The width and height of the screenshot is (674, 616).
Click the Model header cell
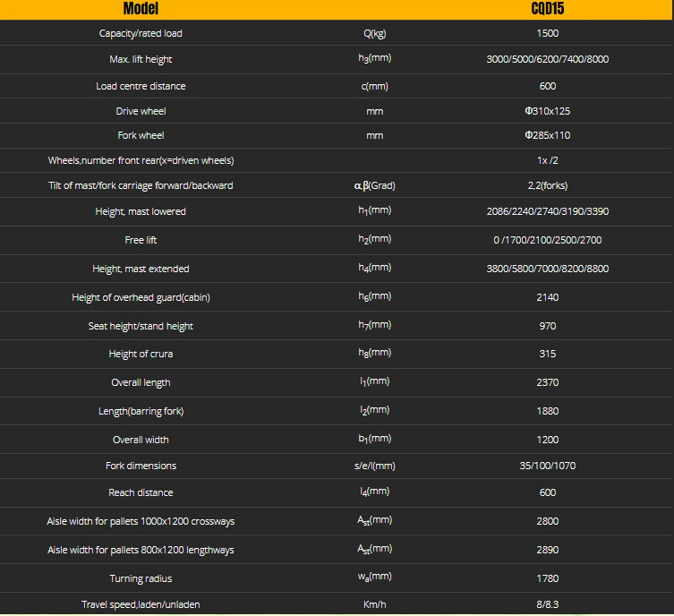click(141, 10)
